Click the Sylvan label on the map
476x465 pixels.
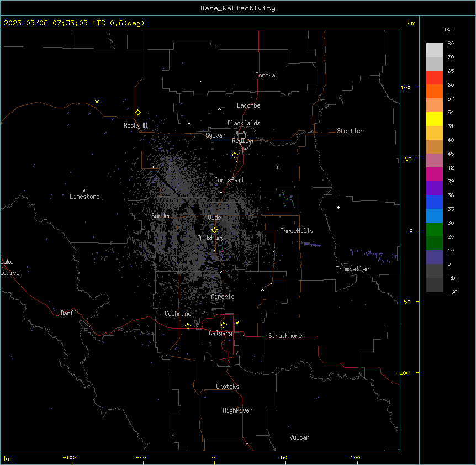pyautogui.click(x=215, y=135)
